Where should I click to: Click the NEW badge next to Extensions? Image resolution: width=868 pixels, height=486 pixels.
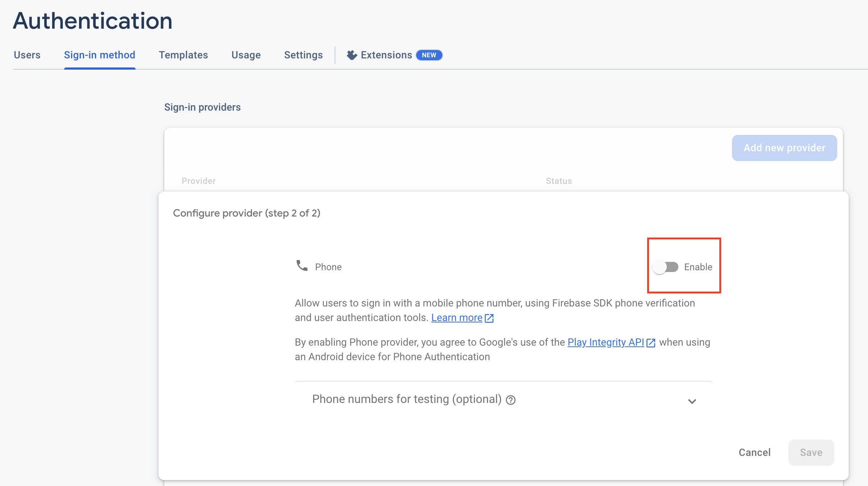[x=429, y=55]
